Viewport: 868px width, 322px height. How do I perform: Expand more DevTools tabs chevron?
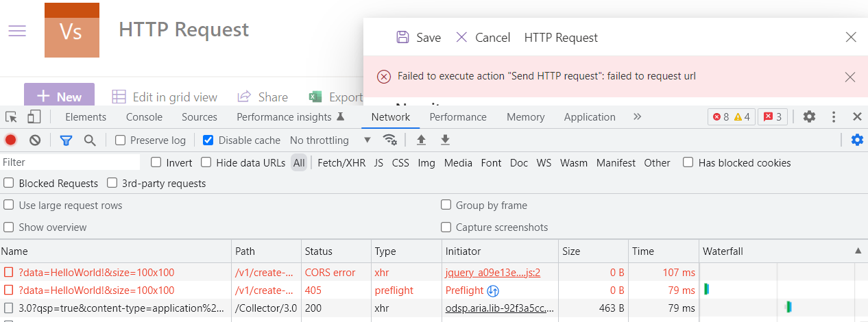[x=638, y=117]
